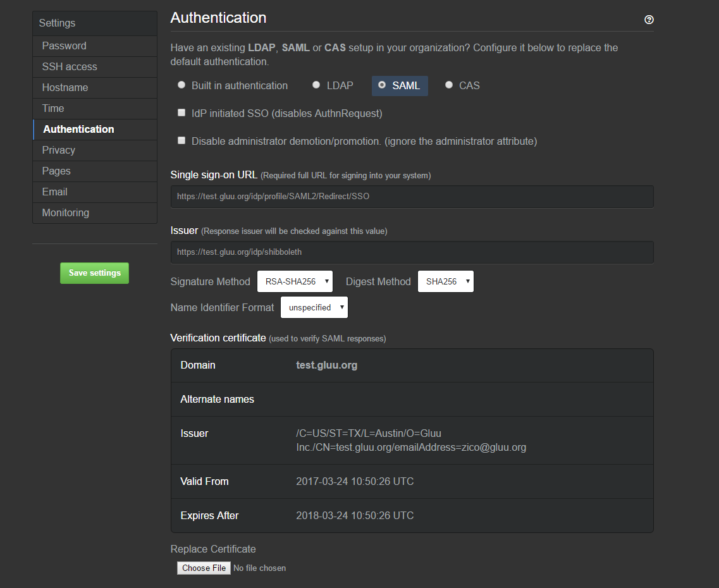The image size is (719, 588).
Task: Go to SSH access settings
Action: point(70,66)
